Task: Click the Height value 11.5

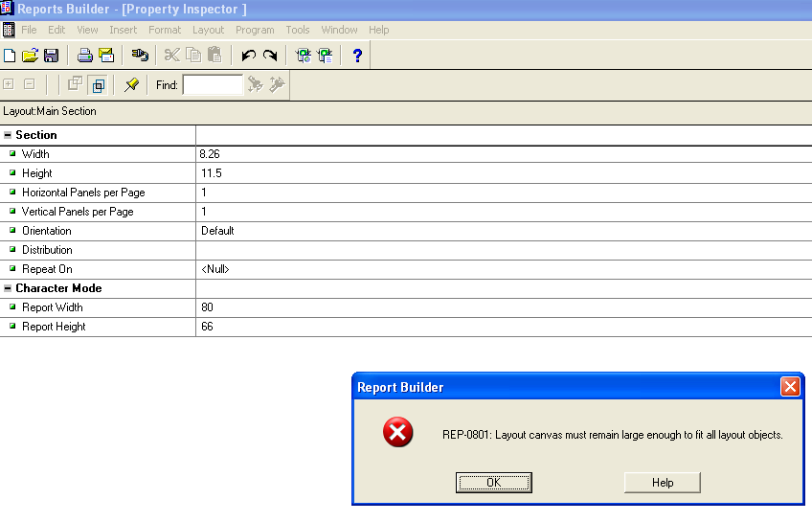Action: coord(212,173)
